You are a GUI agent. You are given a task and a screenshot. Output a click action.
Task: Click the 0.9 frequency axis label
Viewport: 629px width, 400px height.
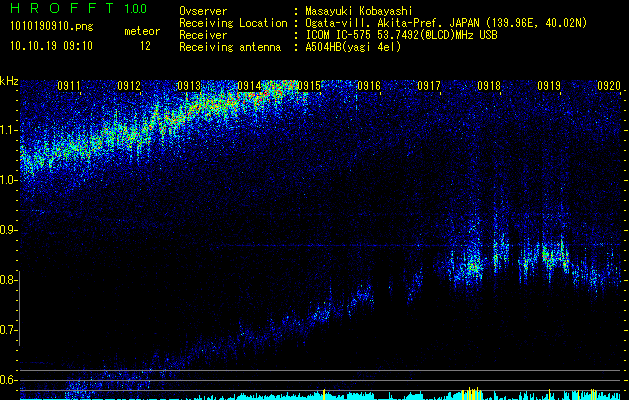pyautogui.click(x=8, y=230)
